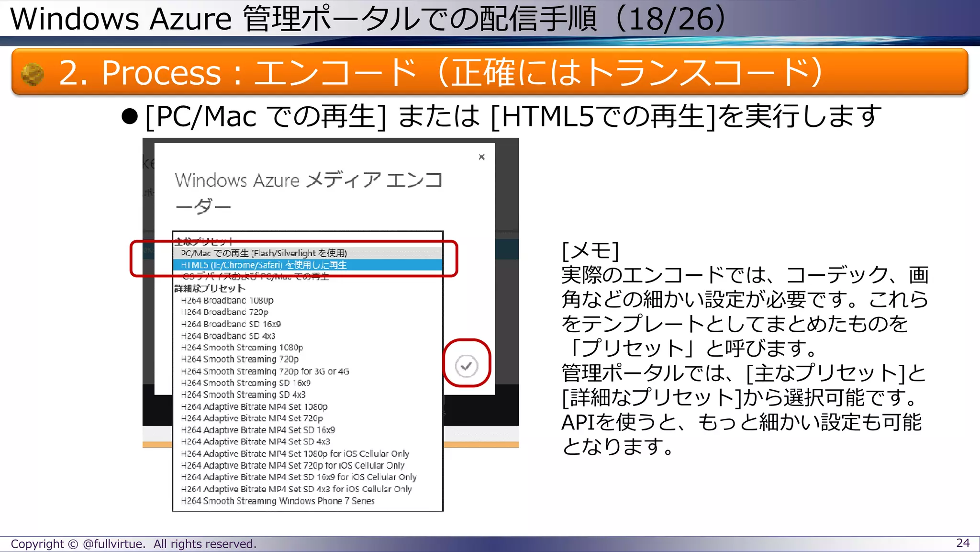Select 'H264 Adaptive Bitrate MP4 Set 720p'
Viewport: 980px width, 552px height.
[x=308, y=418]
